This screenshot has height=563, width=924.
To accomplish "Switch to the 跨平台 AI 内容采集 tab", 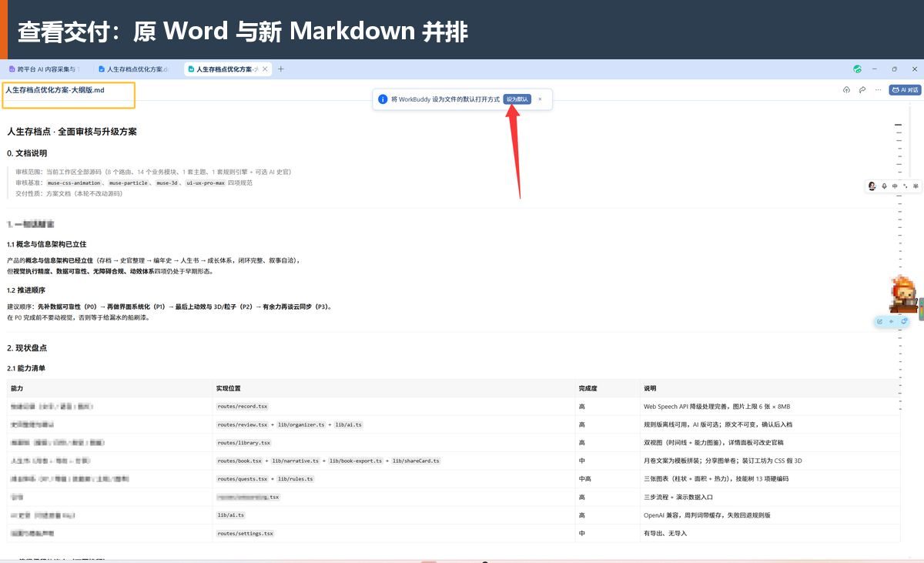I will tap(44, 69).
